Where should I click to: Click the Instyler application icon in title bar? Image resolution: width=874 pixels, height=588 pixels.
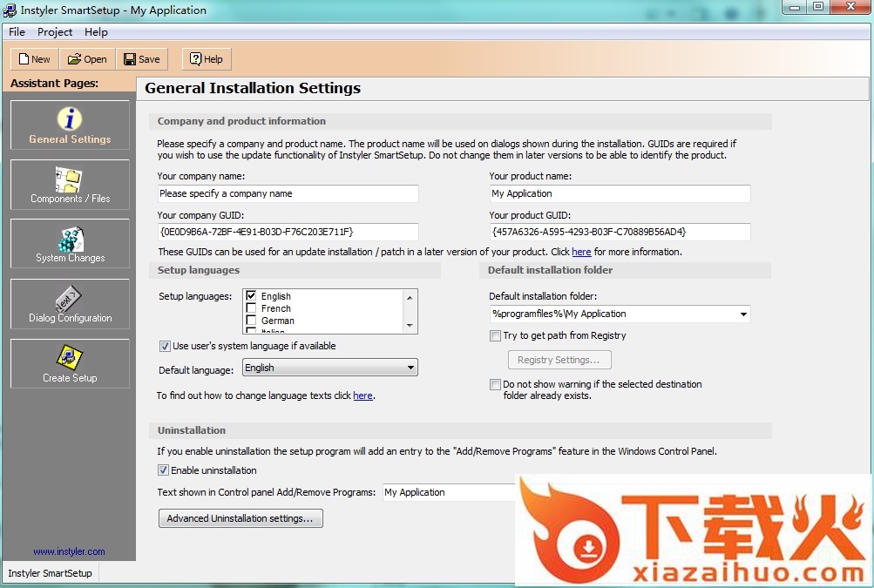coord(10,10)
